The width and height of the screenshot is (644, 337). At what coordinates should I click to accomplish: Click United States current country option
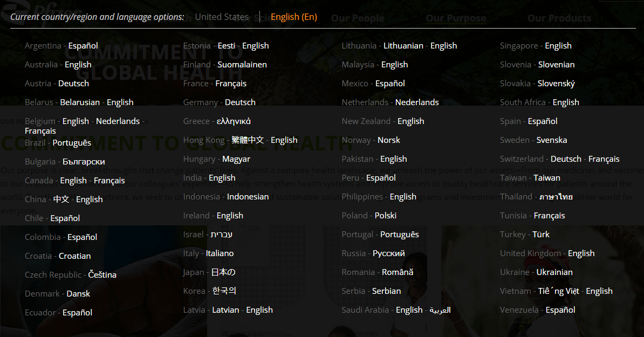coord(222,17)
